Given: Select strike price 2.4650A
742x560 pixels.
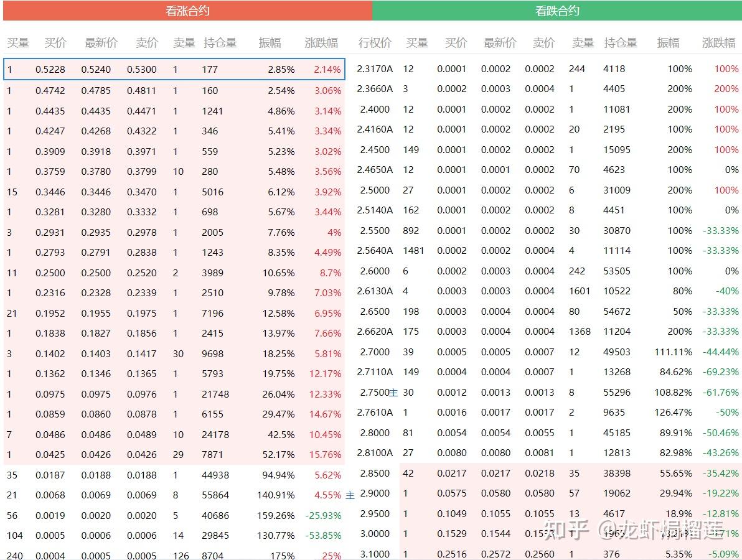Looking at the screenshot, I should tap(375, 170).
